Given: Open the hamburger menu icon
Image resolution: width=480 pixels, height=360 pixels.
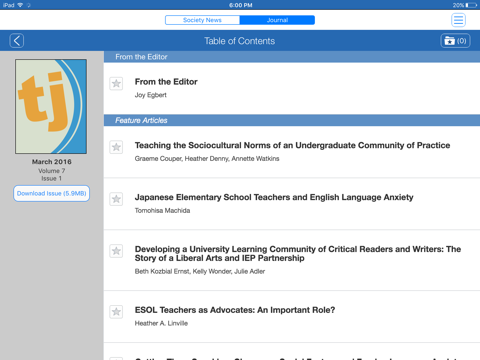Looking at the screenshot, I should pyautogui.click(x=458, y=20).
